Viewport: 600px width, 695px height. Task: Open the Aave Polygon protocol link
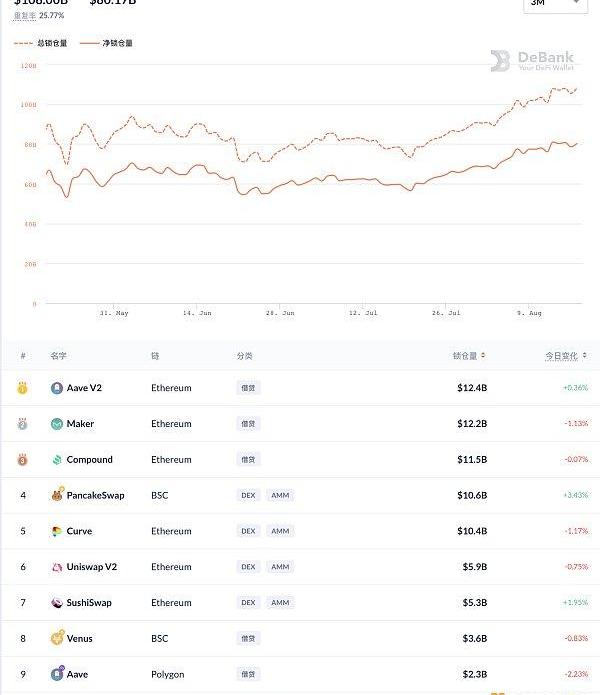[x=77, y=675]
